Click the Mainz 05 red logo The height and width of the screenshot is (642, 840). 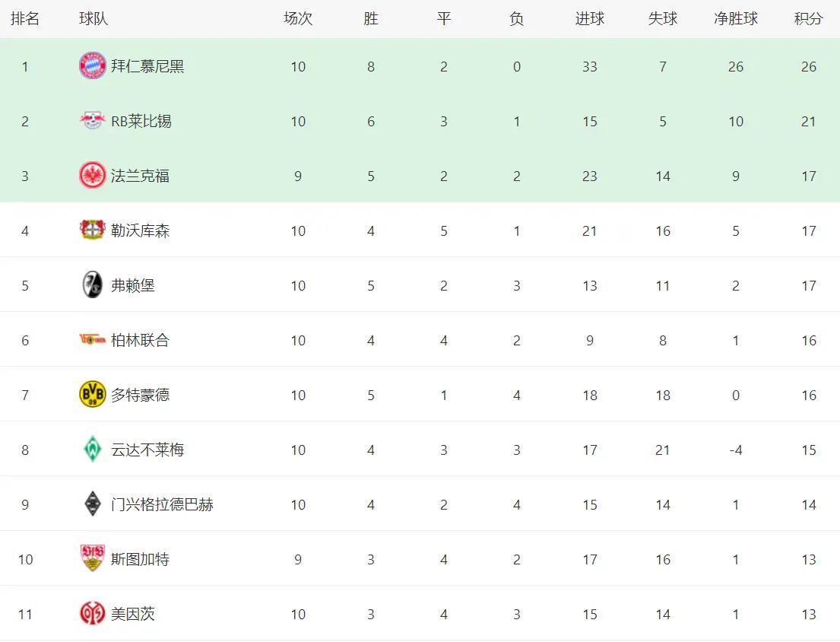pos(92,613)
